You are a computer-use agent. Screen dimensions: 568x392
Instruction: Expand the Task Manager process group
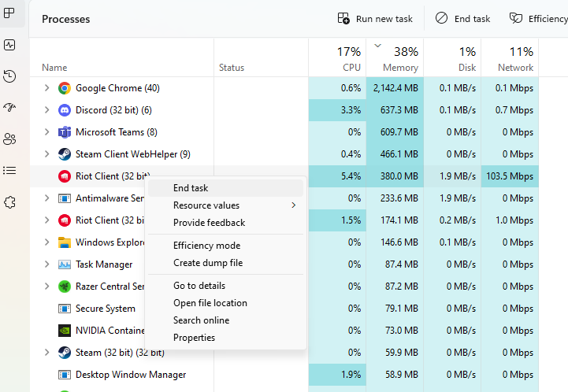coord(46,264)
